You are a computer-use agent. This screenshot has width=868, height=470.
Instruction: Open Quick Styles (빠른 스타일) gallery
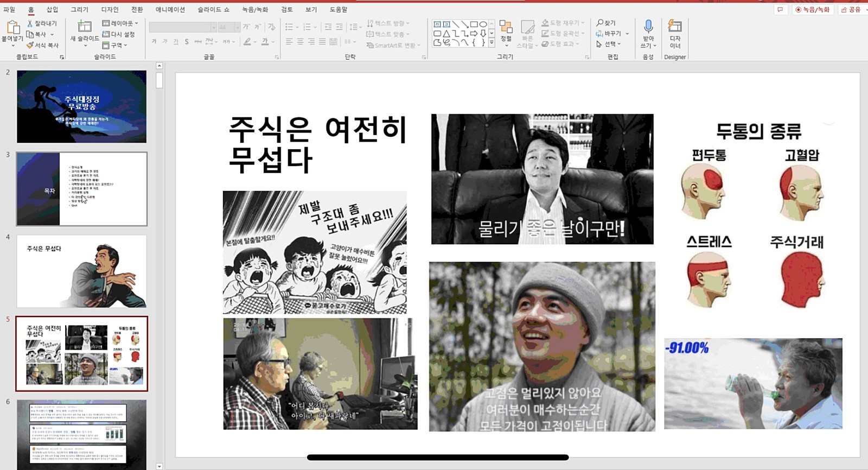527,34
